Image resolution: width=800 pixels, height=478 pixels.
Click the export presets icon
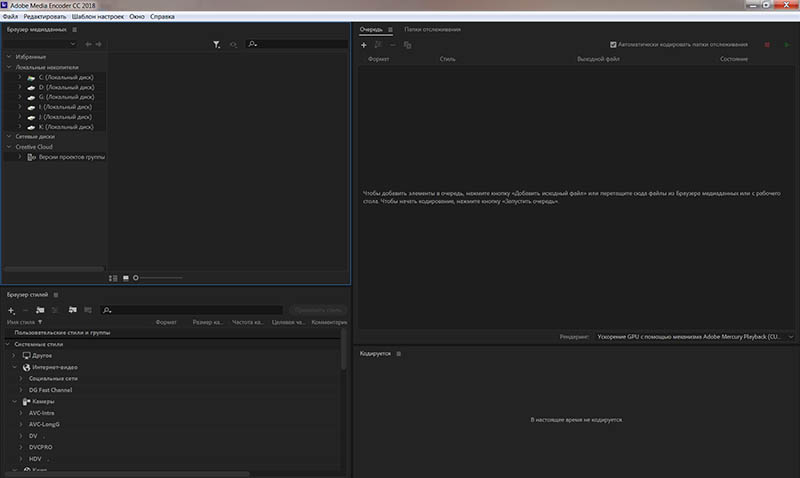pos(88,310)
